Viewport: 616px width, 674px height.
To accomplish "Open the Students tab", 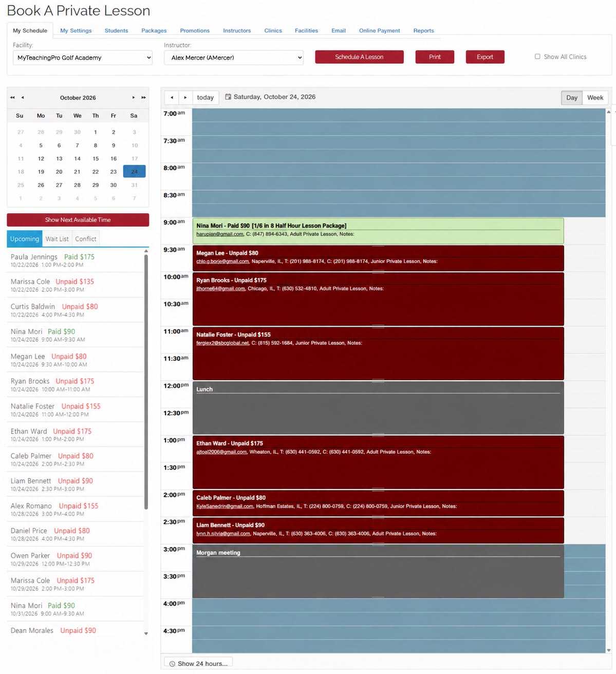I will tap(116, 31).
